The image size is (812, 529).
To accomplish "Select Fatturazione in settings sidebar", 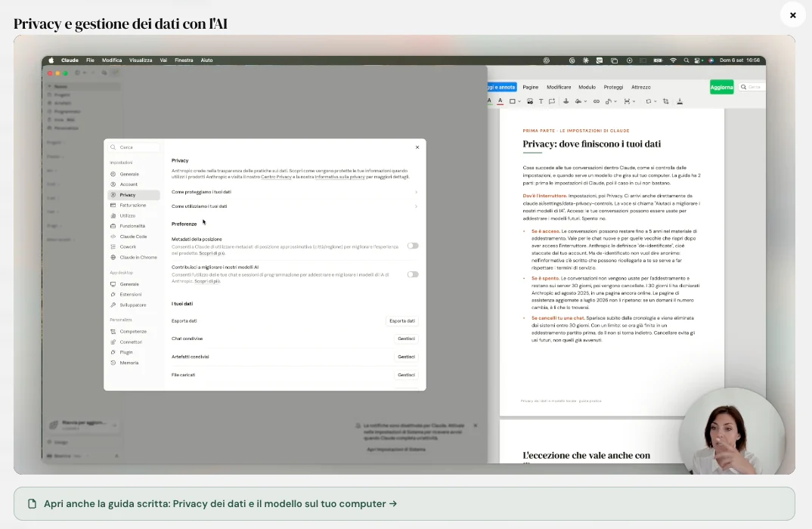I will tap(134, 206).
